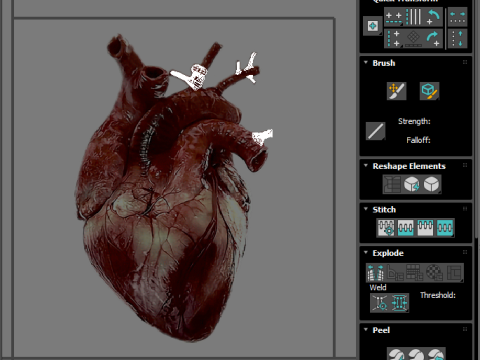Click the Peel rollout drag grip

(465, 329)
